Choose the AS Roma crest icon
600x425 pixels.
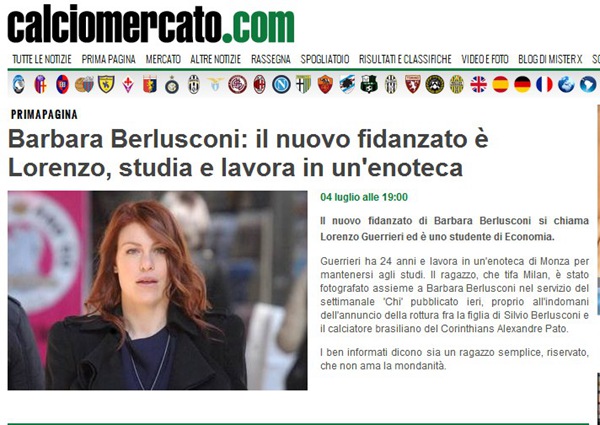click(325, 84)
